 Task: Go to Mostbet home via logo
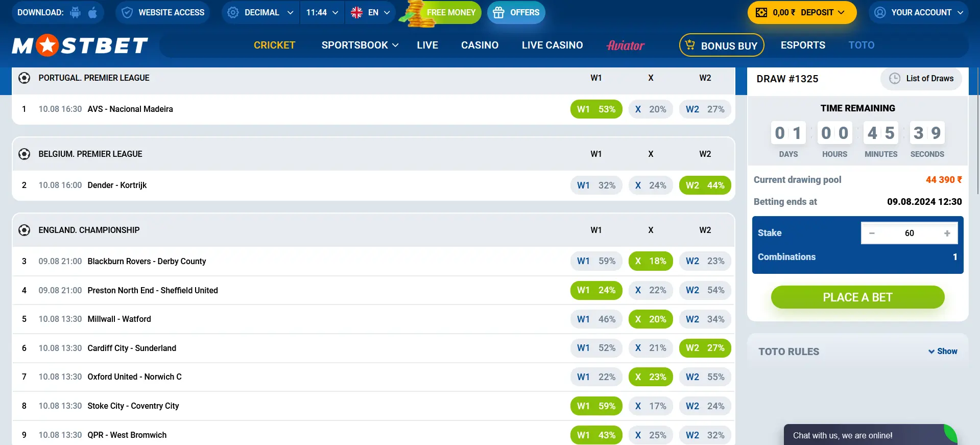pos(80,45)
